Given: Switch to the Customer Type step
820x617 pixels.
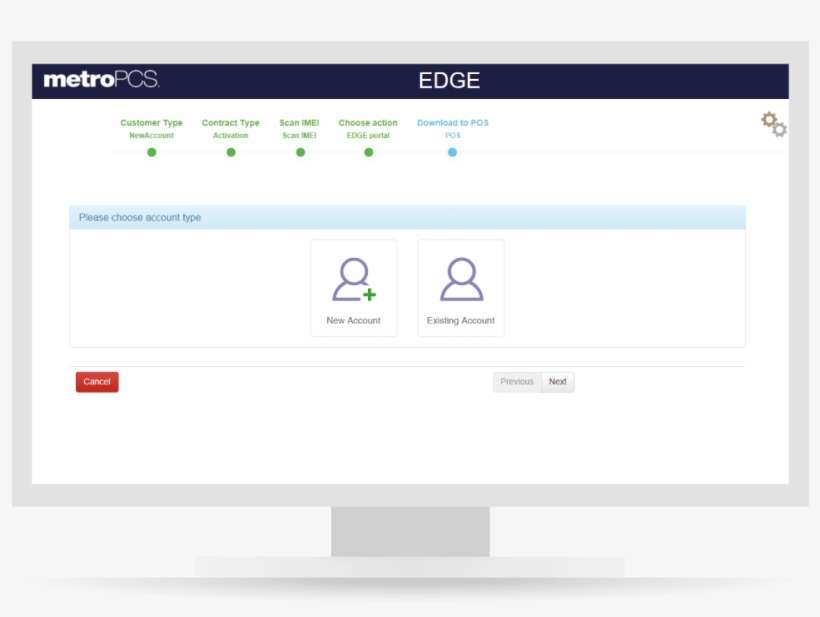Looking at the screenshot, I should point(150,122).
